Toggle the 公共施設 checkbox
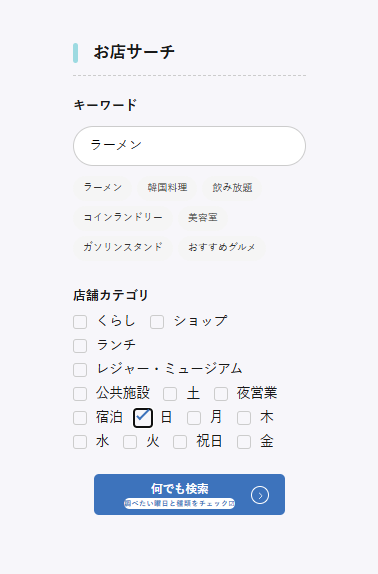378x574 pixels. pos(80,394)
